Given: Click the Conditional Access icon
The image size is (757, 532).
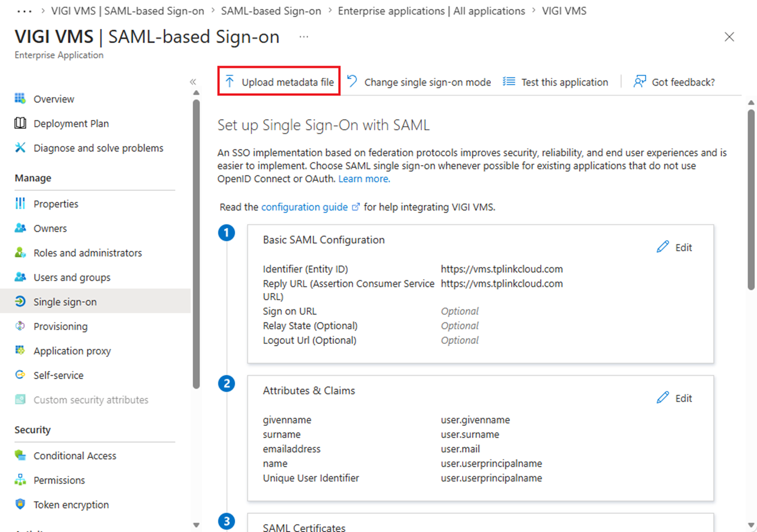Looking at the screenshot, I should pos(20,455).
